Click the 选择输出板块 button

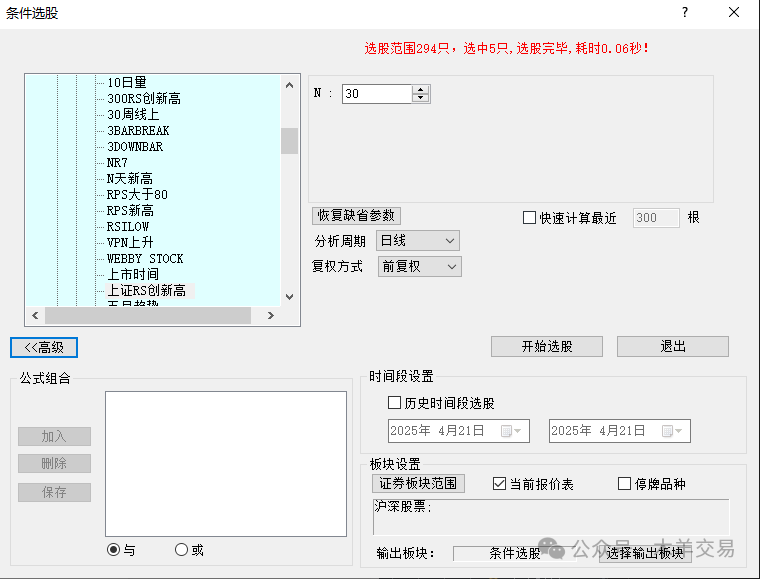pos(645,553)
